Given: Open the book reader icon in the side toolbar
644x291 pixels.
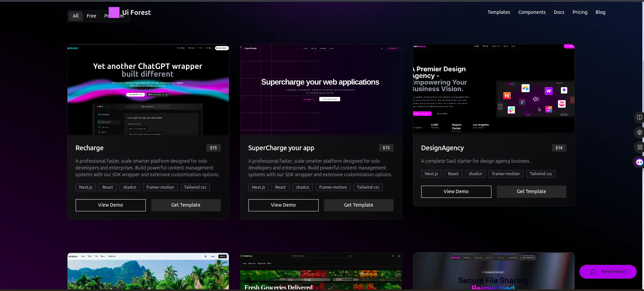Looking at the screenshot, I should point(639,117).
